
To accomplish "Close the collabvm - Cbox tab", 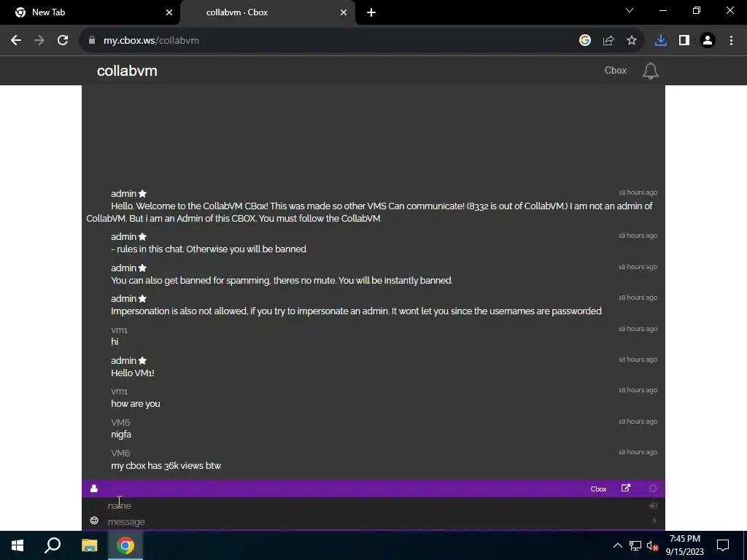I will pos(344,12).
